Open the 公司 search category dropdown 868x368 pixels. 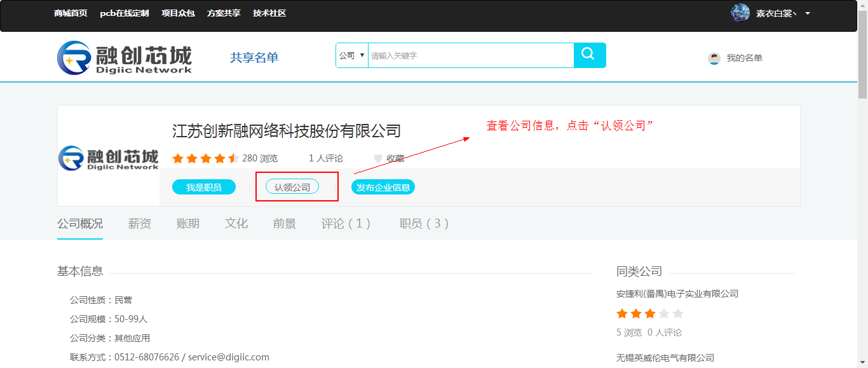pos(352,55)
